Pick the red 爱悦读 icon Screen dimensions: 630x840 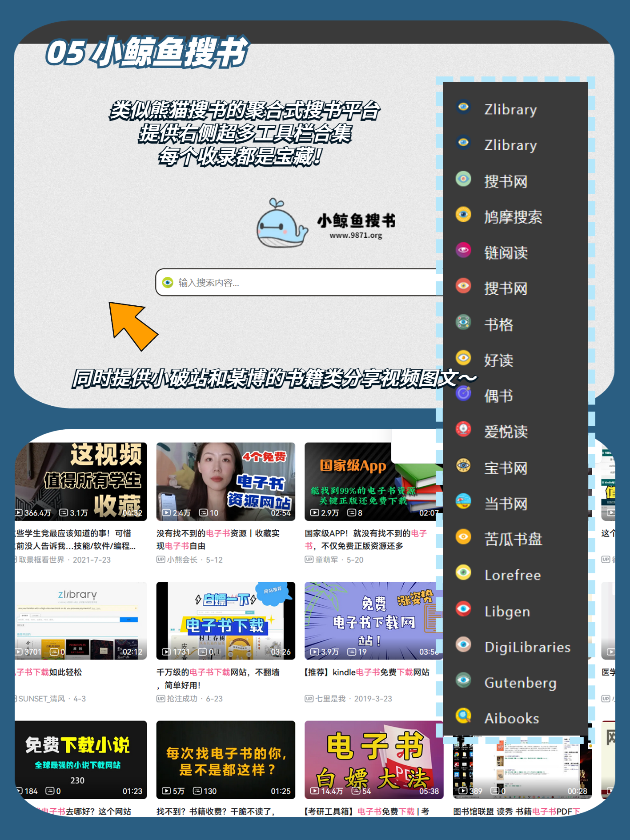point(463,429)
